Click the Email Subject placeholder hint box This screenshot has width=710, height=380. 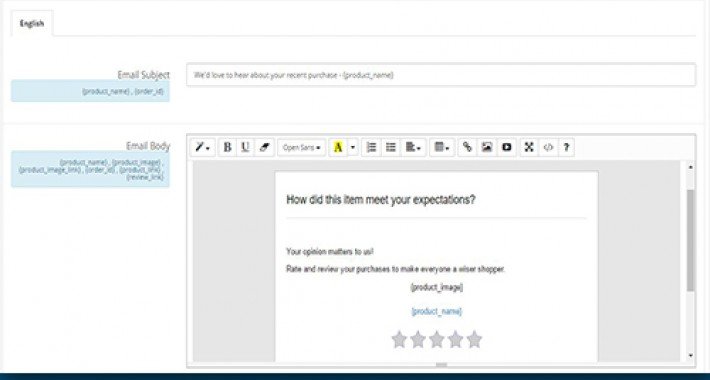(91, 91)
